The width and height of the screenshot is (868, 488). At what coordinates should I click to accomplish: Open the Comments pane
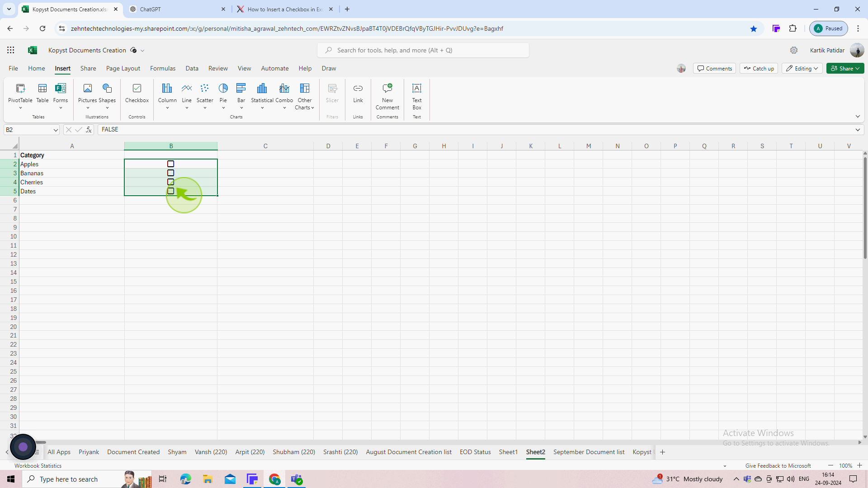[715, 68]
